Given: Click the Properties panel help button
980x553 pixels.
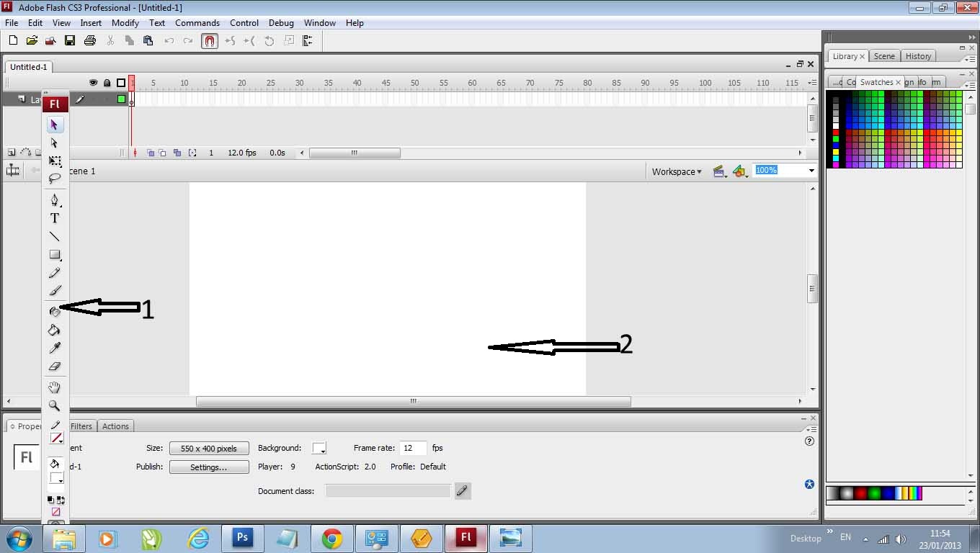Looking at the screenshot, I should [809, 441].
